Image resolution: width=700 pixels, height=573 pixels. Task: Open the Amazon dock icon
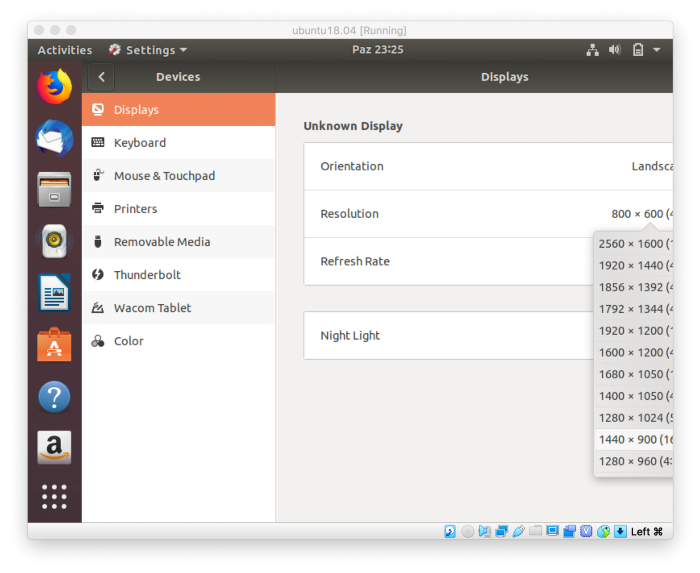coord(54,448)
